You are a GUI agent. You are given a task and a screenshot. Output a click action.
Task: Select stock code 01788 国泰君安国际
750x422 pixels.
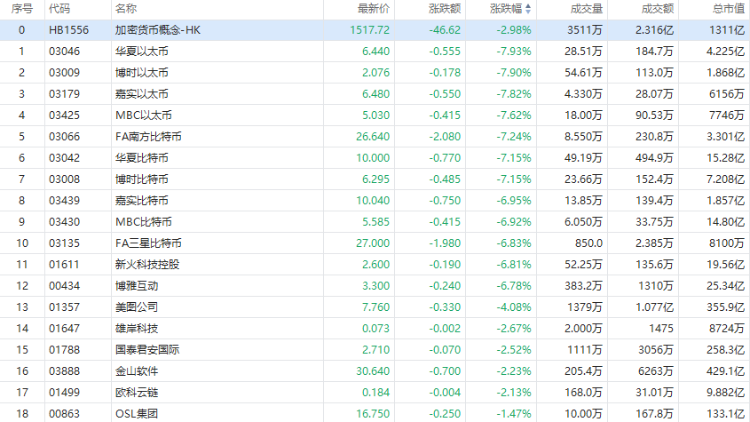pyautogui.click(x=64, y=349)
